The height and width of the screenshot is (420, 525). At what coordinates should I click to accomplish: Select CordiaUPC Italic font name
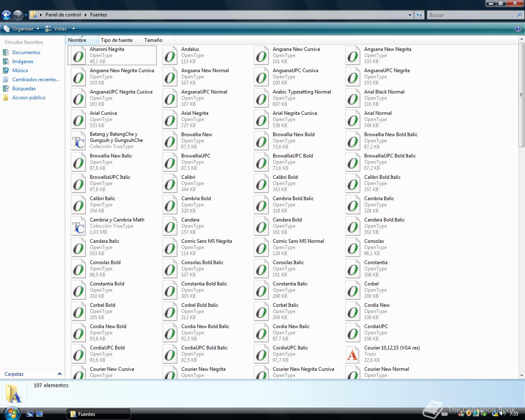[x=290, y=348]
